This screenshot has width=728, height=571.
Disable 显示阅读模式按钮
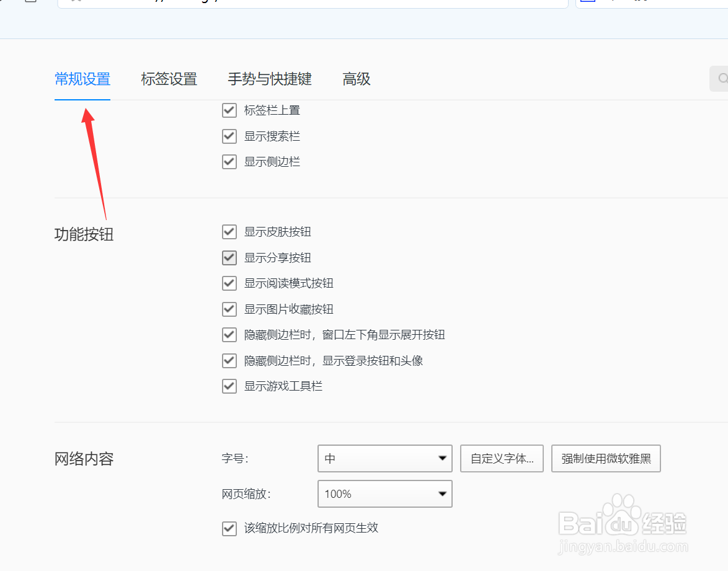(229, 283)
